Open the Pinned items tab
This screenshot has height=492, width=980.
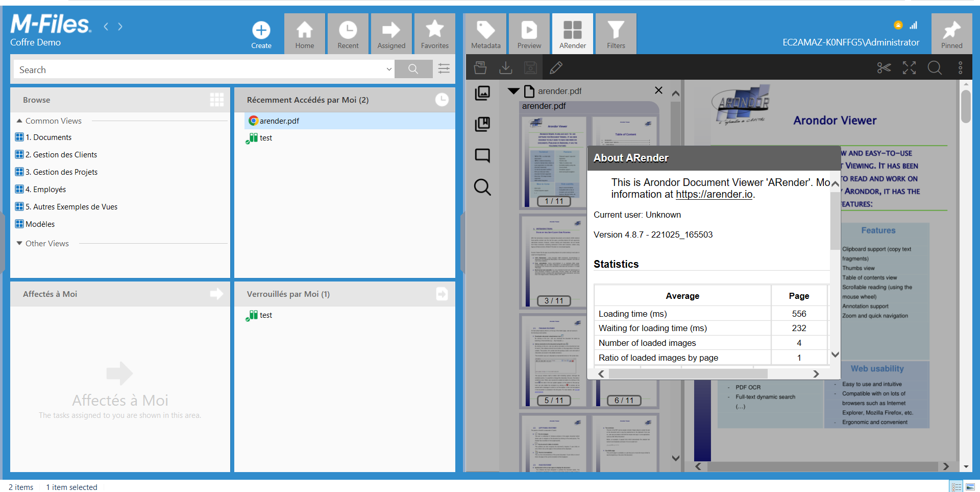pyautogui.click(x=952, y=34)
